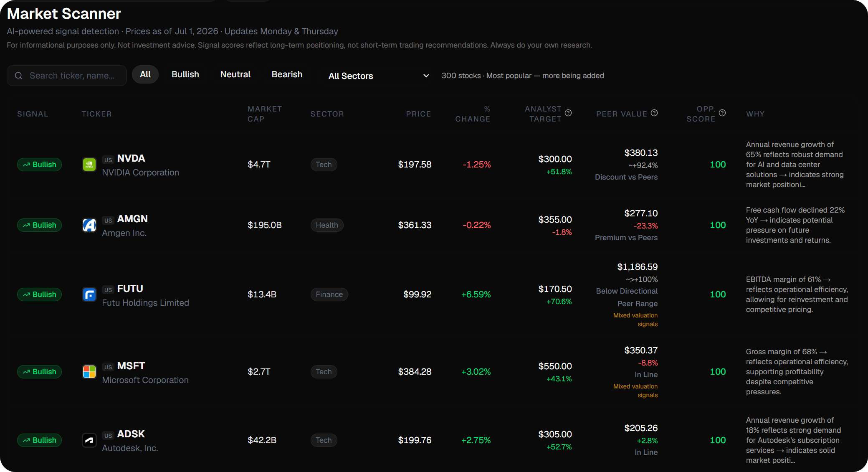Screen dimensions: 868x472
Task: Click the Bullish signal badge for MSFT
Action: [x=39, y=372]
